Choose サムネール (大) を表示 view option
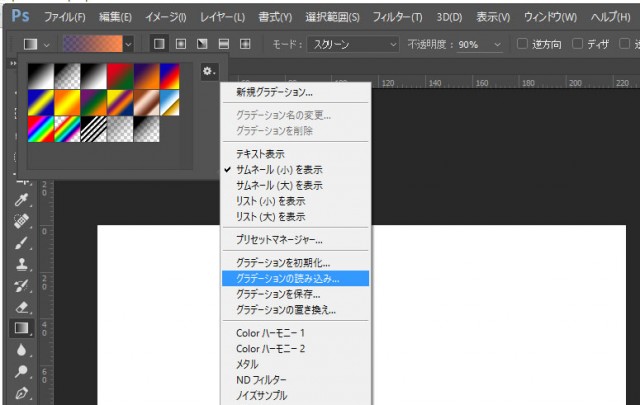This screenshot has height=405, width=640. point(278,185)
